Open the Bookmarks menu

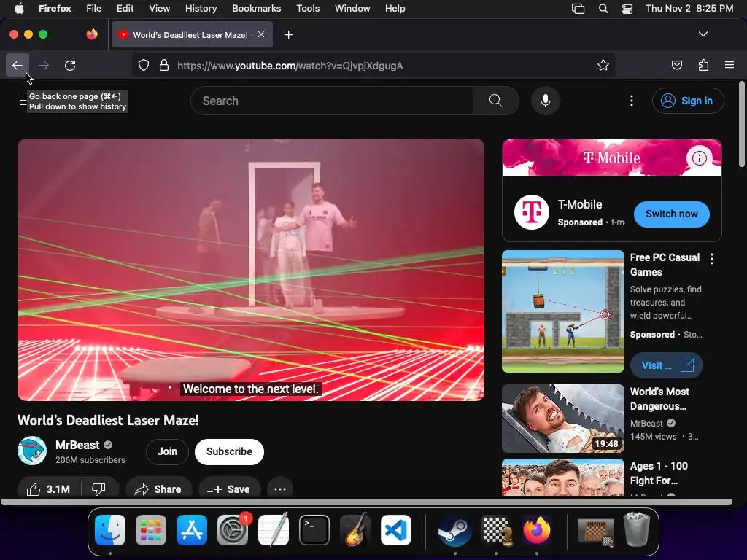(256, 8)
